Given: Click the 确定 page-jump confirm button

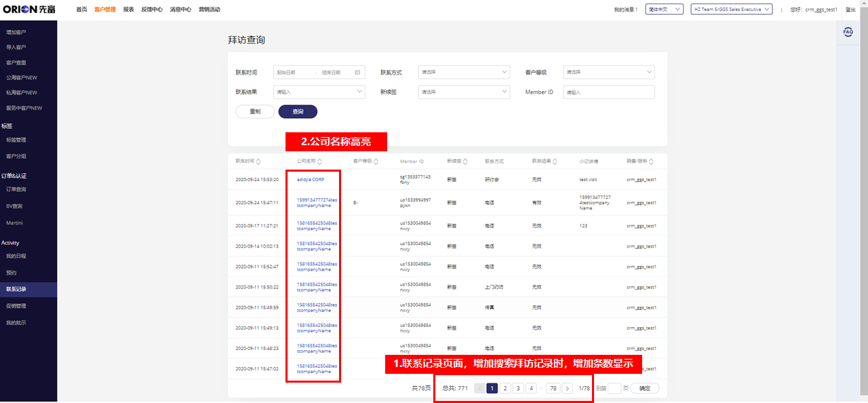Looking at the screenshot, I should pos(644,389).
